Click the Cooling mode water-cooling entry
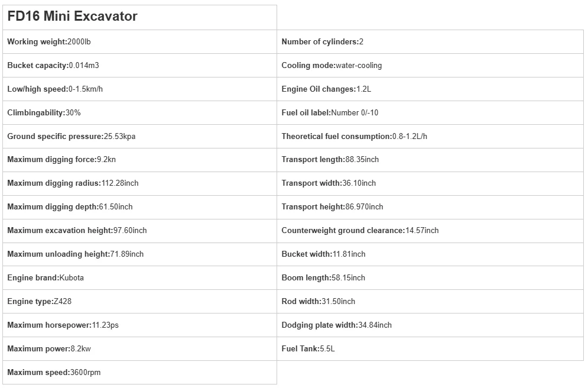The image size is (588, 391). click(x=332, y=66)
